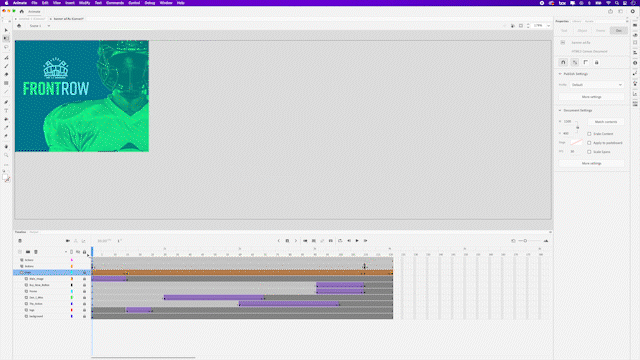Select the Paint Bucket tool
This screenshot has height=360, width=640.
[x=6, y=119]
